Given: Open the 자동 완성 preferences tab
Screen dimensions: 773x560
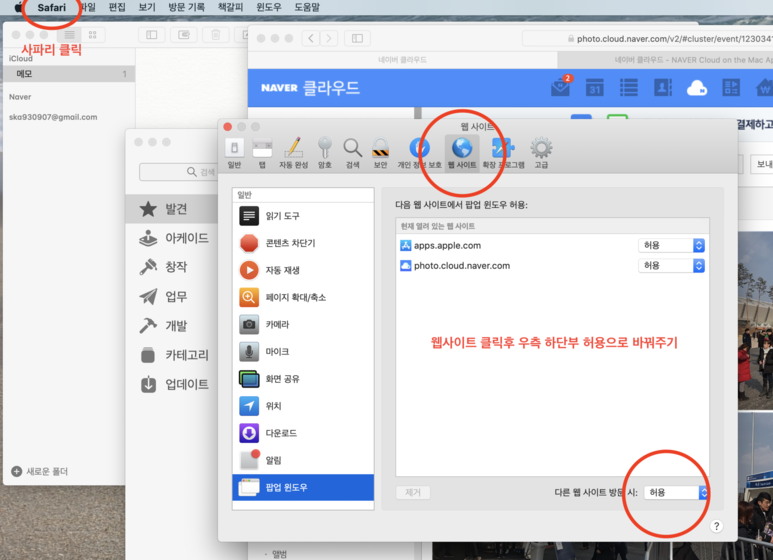Looking at the screenshot, I should [293, 154].
